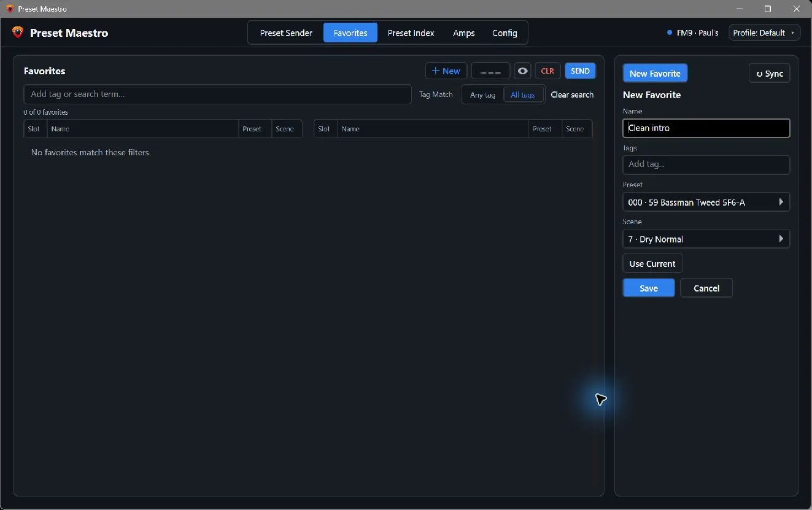Image resolution: width=812 pixels, height=510 pixels.
Task: Select All tags match mode
Action: [x=523, y=95]
